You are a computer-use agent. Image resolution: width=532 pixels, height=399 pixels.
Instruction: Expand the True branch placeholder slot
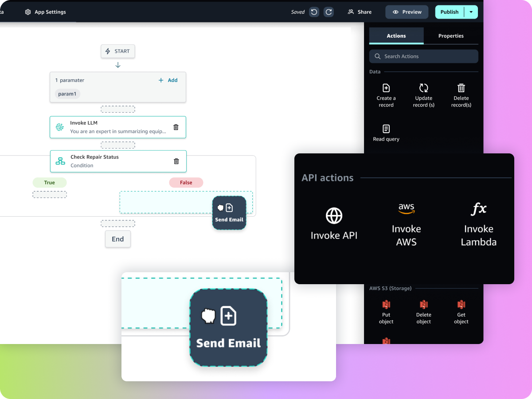pyautogui.click(x=49, y=194)
